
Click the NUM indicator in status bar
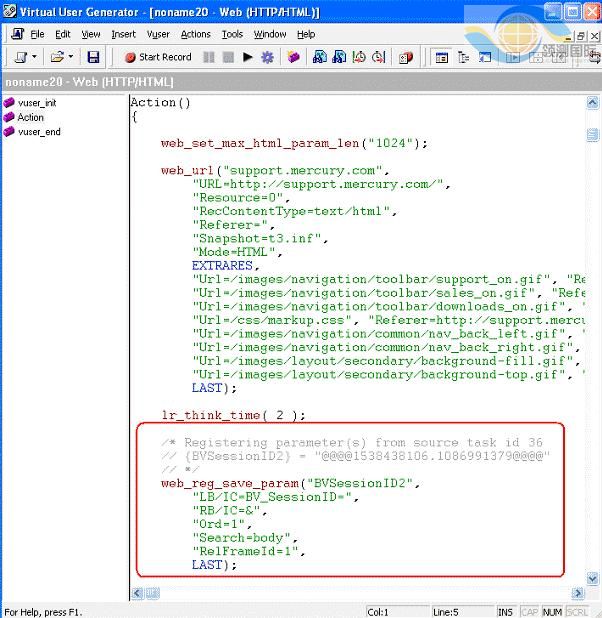552,612
